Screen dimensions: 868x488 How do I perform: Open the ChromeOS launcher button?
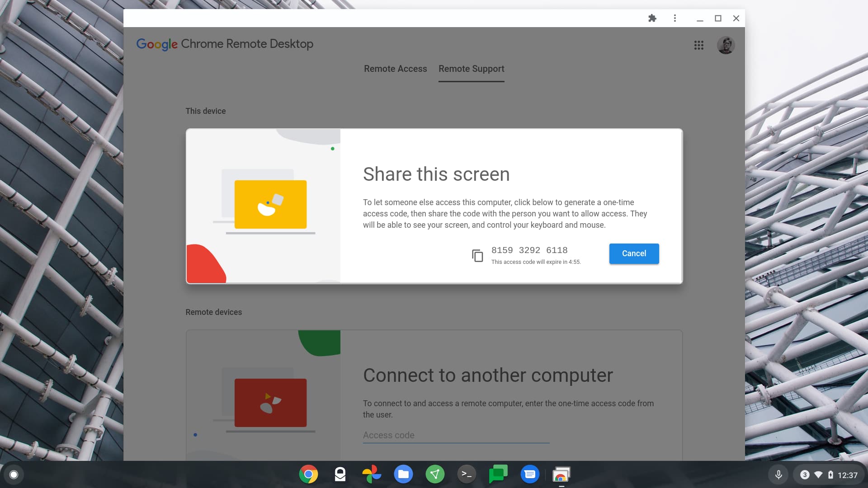coord(14,474)
